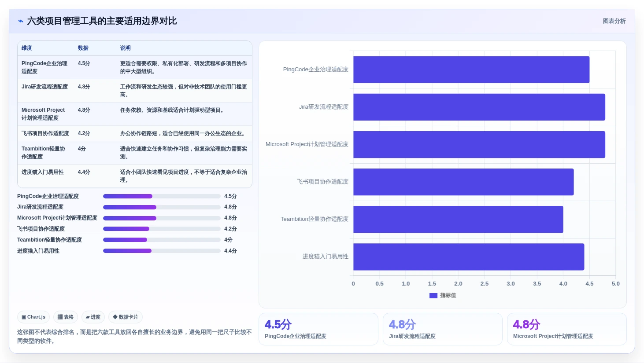Click the blue icon beside the page title
The height and width of the screenshot is (363, 644).
click(x=20, y=21)
